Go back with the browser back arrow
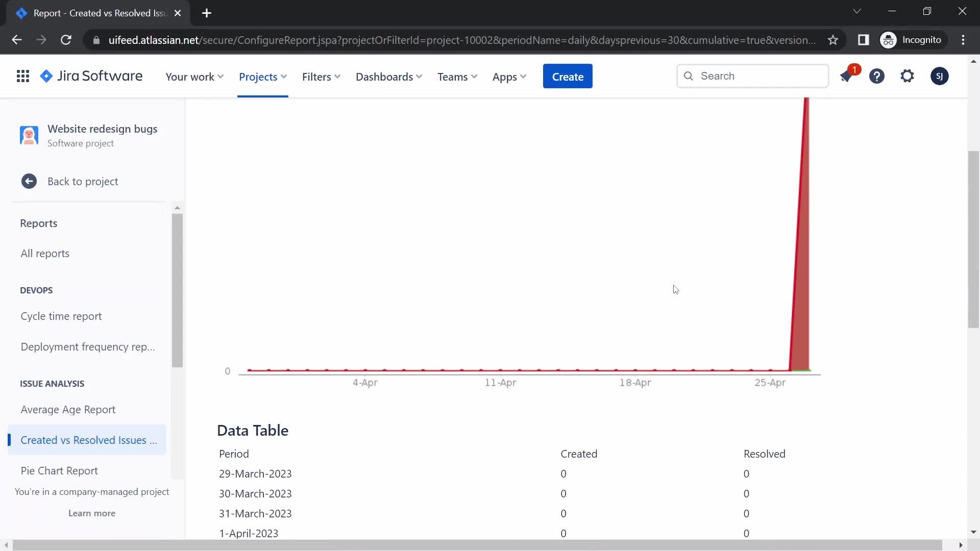980x551 pixels. [17, 40]
